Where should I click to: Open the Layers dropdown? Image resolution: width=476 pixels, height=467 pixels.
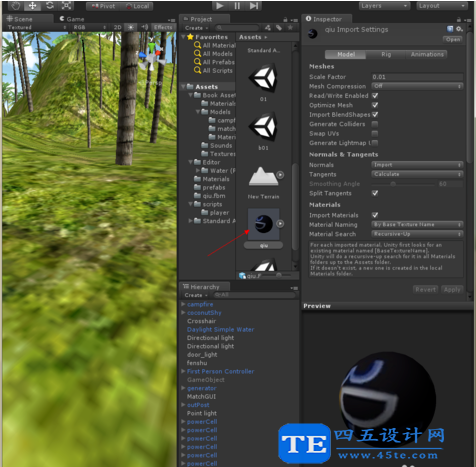(x=384, y=6)
